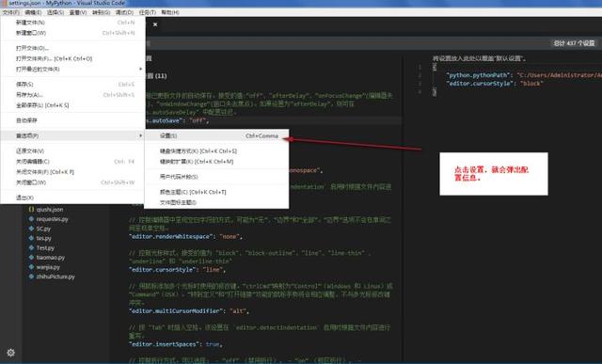Screen dimensions: 602x364
Task: Click "editor.cursorStyle": "line" in default settings
Action: point(177,270)
